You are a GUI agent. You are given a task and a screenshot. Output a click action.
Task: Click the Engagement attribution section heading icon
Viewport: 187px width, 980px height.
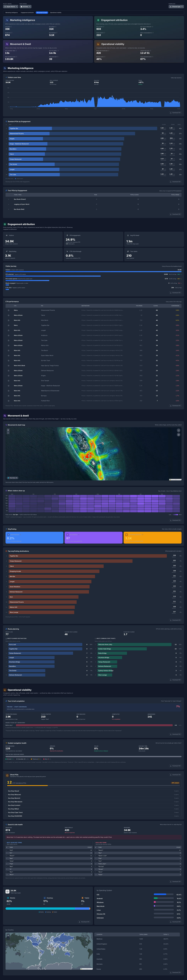click(x=5, y=224)
